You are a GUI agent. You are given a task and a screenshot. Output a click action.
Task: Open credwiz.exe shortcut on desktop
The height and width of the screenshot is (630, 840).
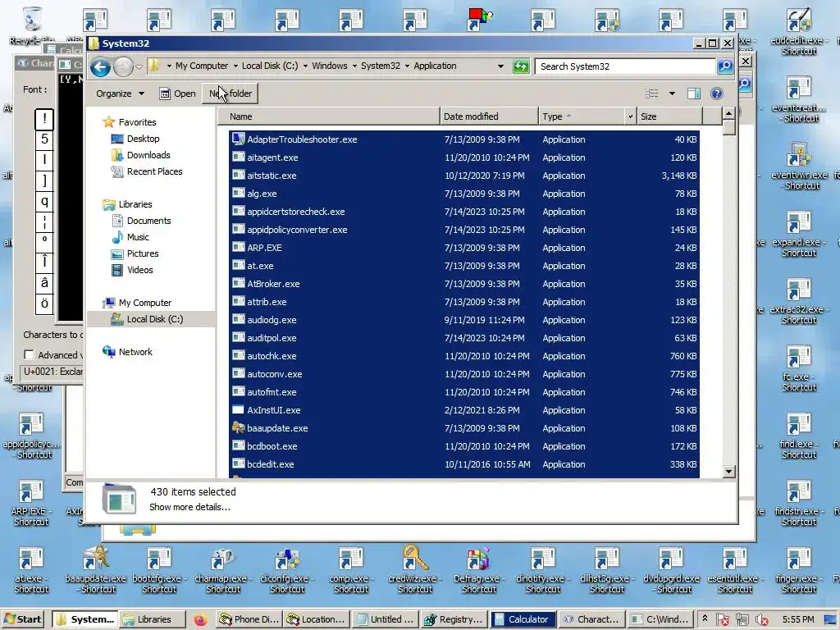[x=415, y=569]
